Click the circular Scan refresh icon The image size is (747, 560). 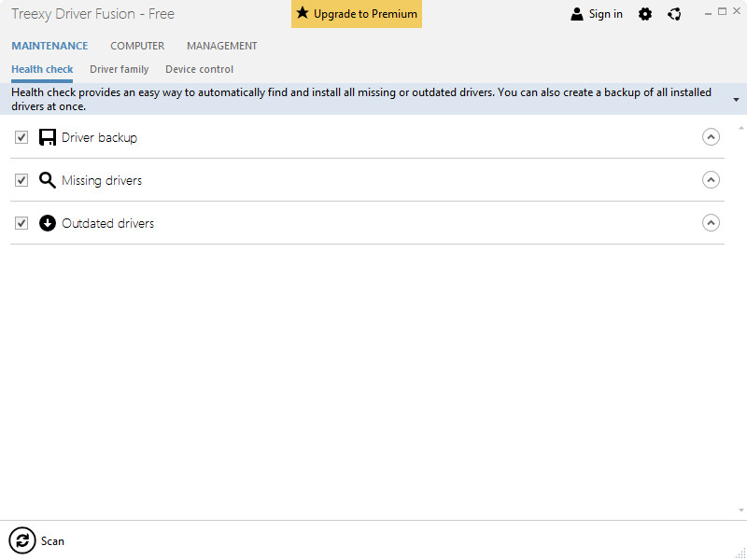click(x=21, y=540)
